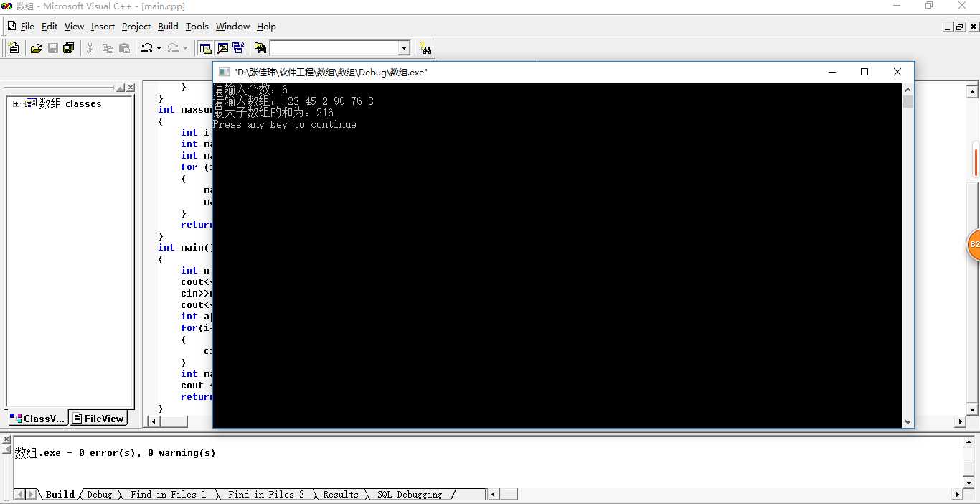This screenshot has width=980, height=504.
Task: Select the Results output tab
Action: [340, 494]
